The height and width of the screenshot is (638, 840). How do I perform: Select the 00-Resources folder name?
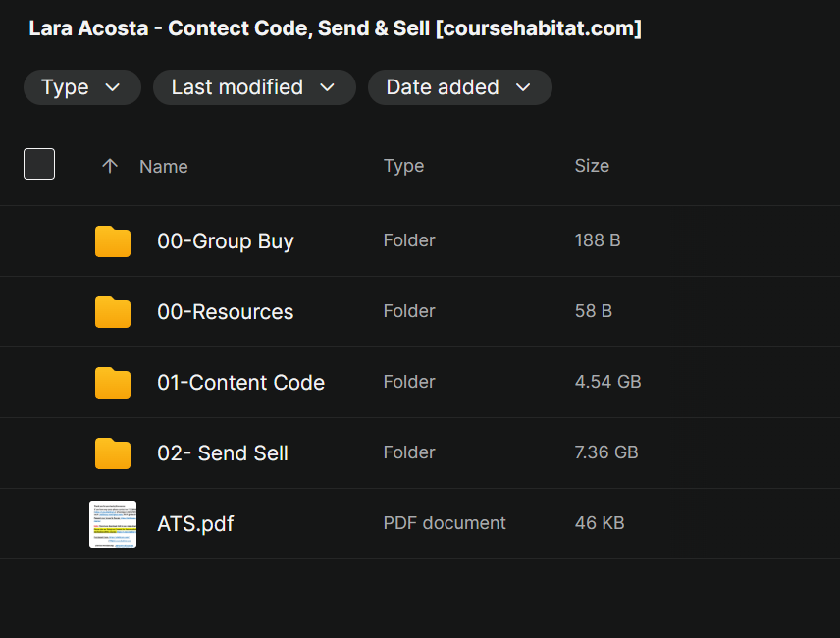click(x=226, y=312)
